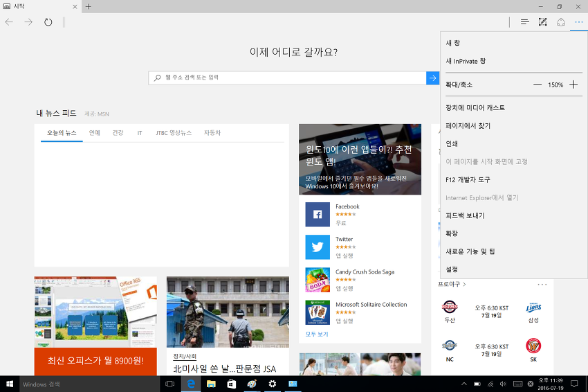Open the Store from taskbar
Image resolution: width=588 pixels, height=392 pixels.
231,384
